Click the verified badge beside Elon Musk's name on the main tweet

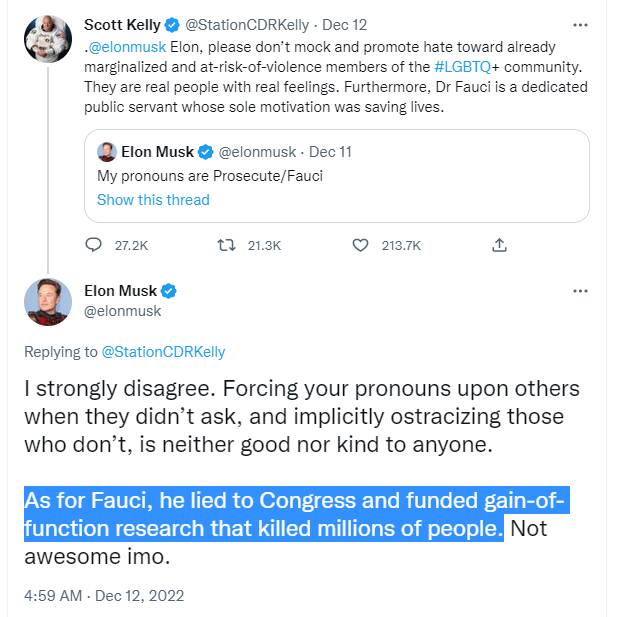tap(169, 291)
